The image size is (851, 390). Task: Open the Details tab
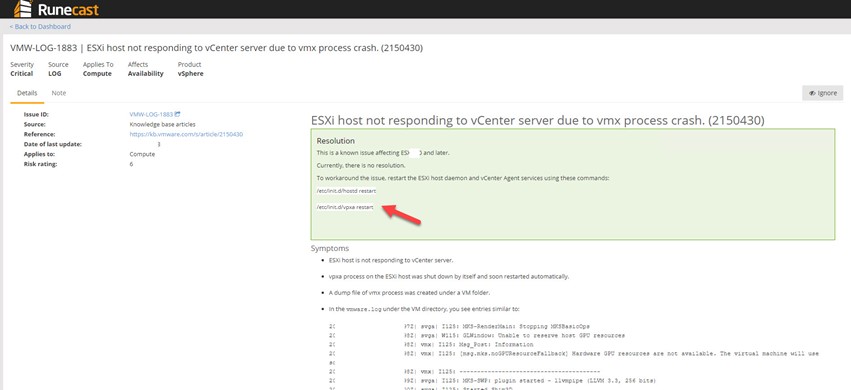[x=27, y=93]
